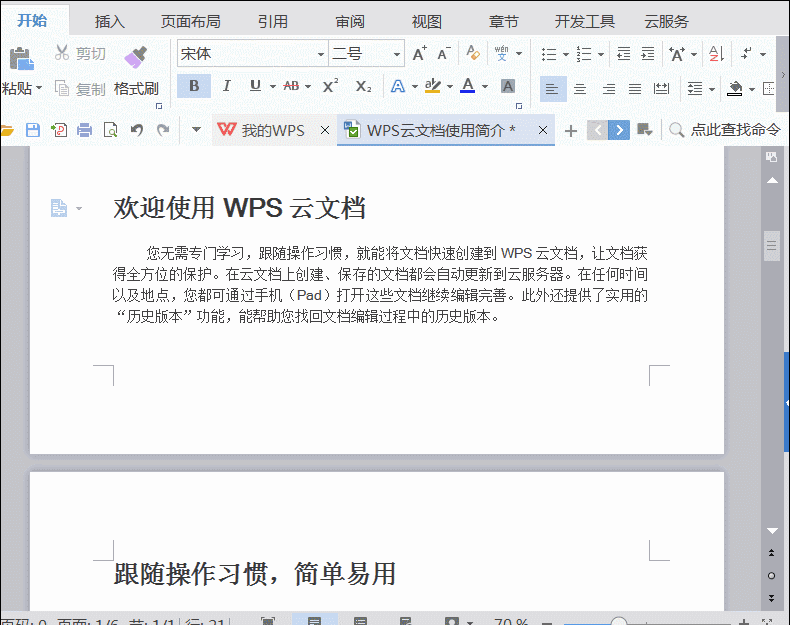The height and width of the screenshot is (625, 790).
Task: Select center alignment button
Action: [580, 89]
